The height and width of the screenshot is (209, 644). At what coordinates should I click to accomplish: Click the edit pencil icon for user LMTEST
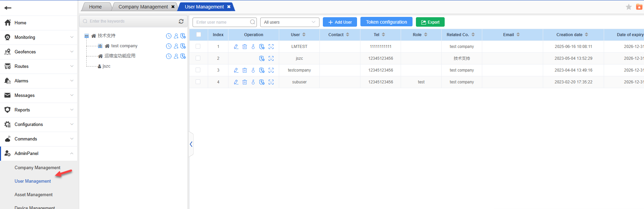236,47
